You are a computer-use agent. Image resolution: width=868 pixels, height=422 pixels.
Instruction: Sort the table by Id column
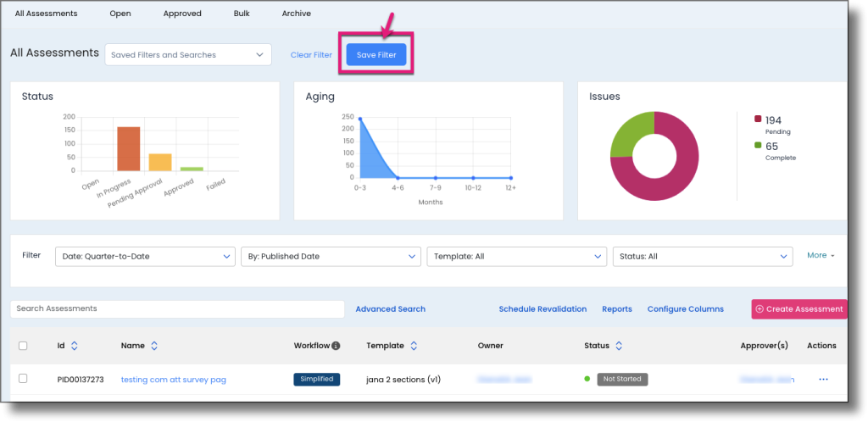(75, 346)
